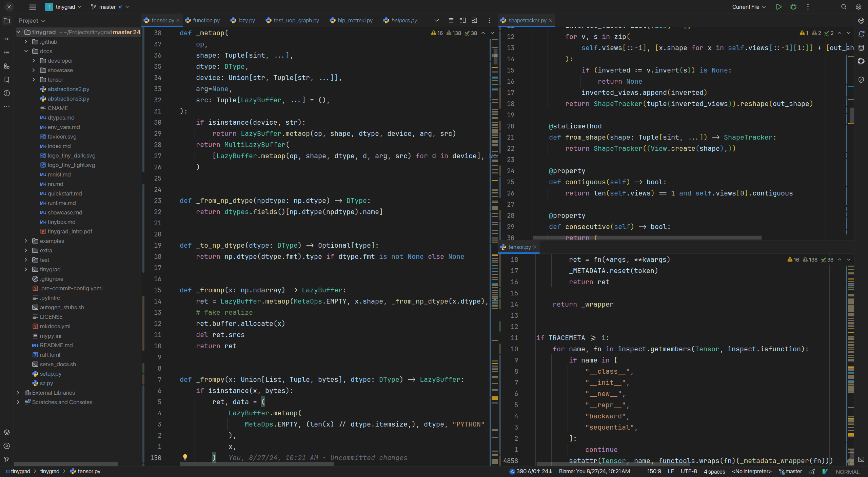868x477 pixels.
Task: Open tinygrad project selector dropdown
Action: coord(63,7)
